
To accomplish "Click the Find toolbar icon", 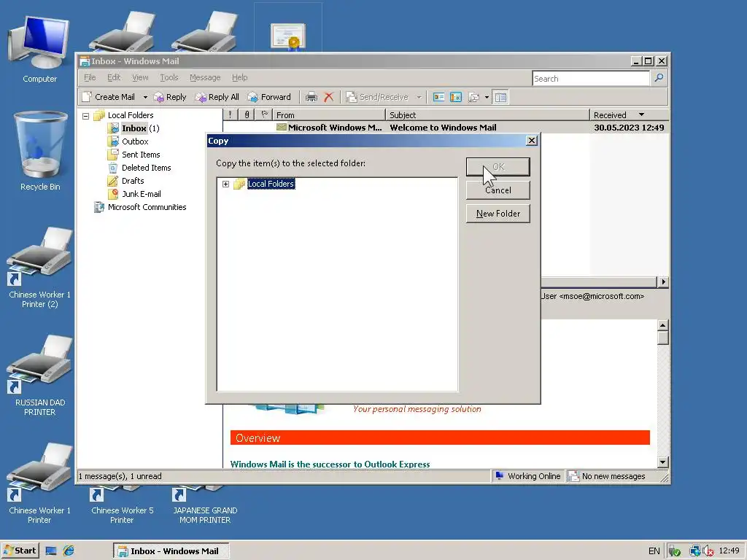I will [x=473, y=97].
